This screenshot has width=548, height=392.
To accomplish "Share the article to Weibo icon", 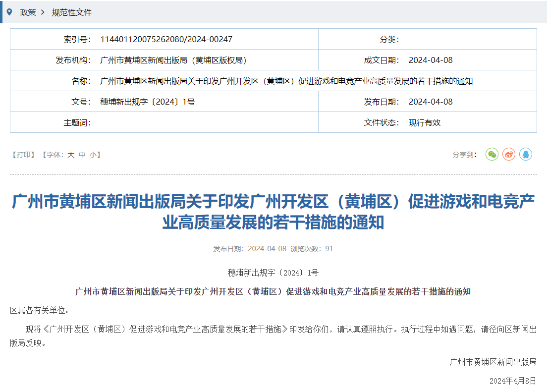I will (x=509, y=154).
